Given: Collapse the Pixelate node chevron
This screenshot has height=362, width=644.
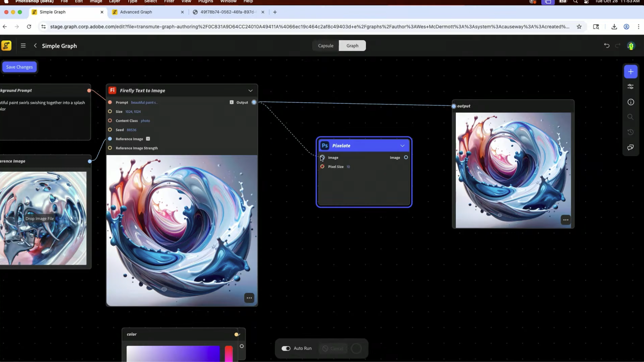Looking at the screenshot, I should coord(402,146).
